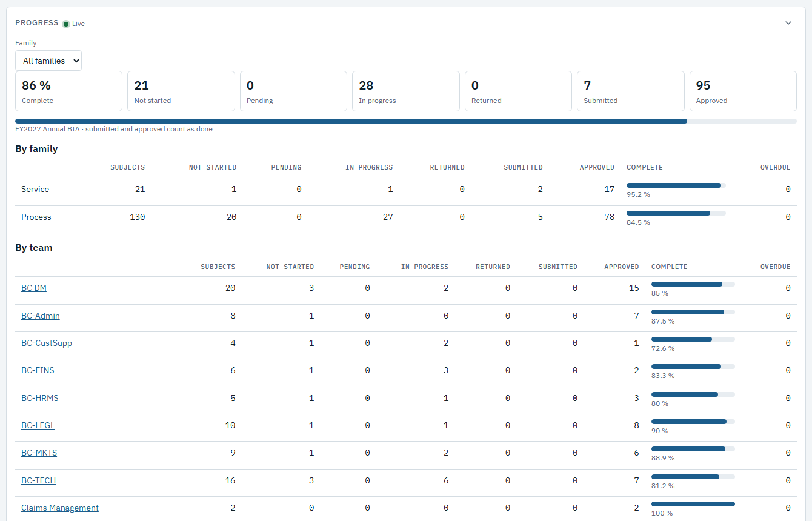
Task: Open the BC-TECH team link
Action: pos(38,480)
